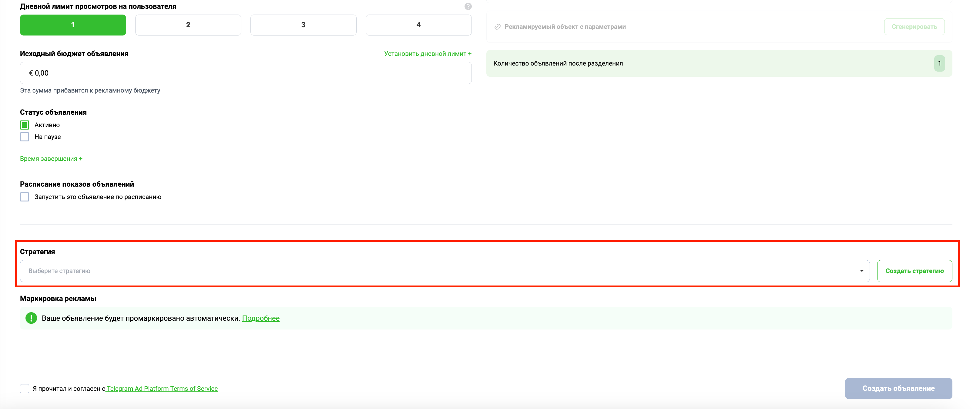Select daily view limit 1
This screenshot has height=409, width=980.
[x=73, y=25]
